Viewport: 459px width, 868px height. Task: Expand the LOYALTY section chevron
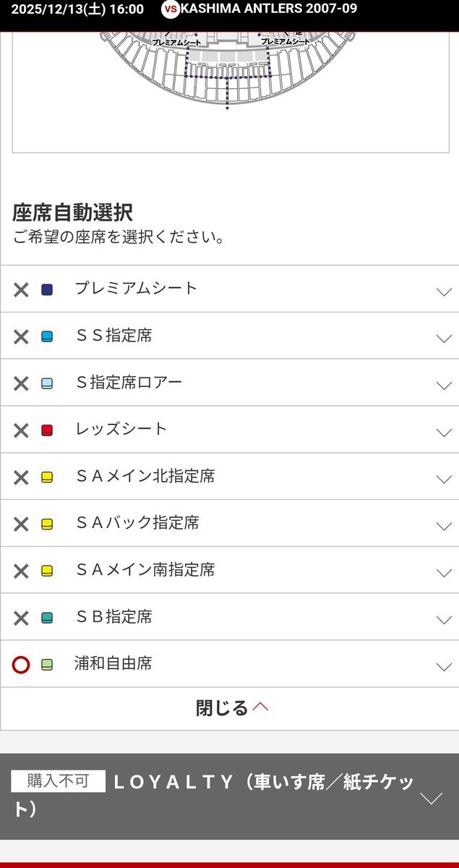[432, 798]
